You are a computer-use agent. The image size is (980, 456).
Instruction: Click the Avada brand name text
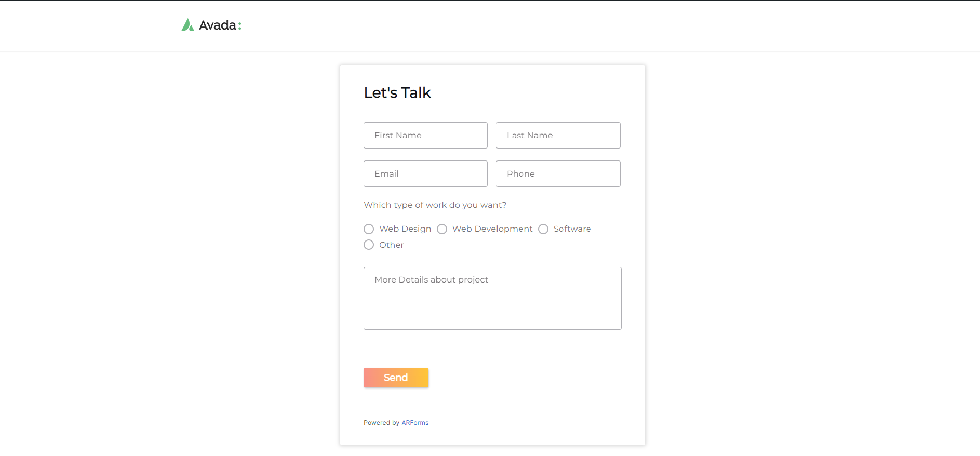pyautogui.click(x=218, y=25)
